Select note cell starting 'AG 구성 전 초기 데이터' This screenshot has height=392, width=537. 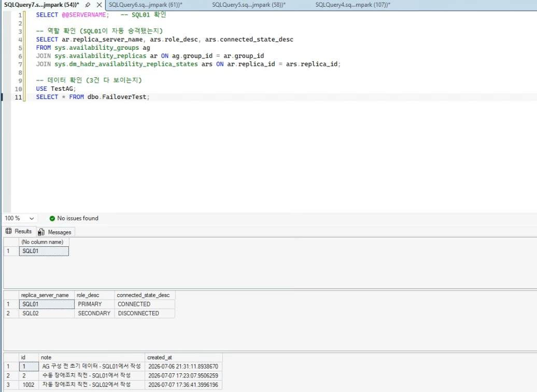point(92,366)
